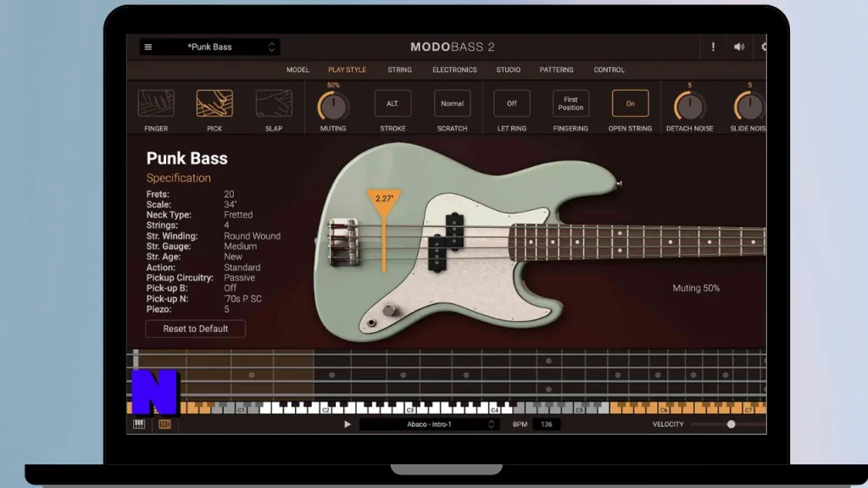Switch to the STUDIO tab

(509, 69)
